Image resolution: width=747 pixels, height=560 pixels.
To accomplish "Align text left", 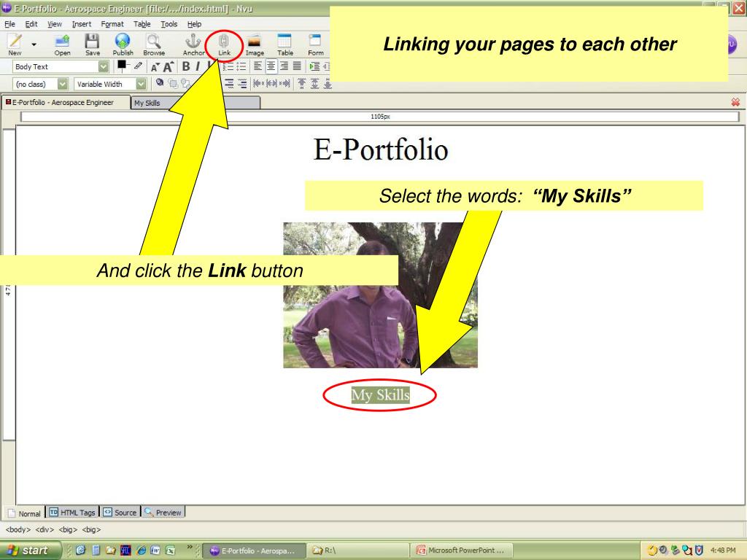I will click(x=258, y=66).
